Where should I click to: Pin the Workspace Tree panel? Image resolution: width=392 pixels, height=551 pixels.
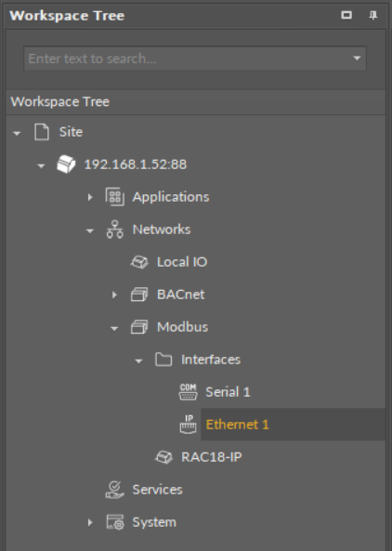coord(373,15)
